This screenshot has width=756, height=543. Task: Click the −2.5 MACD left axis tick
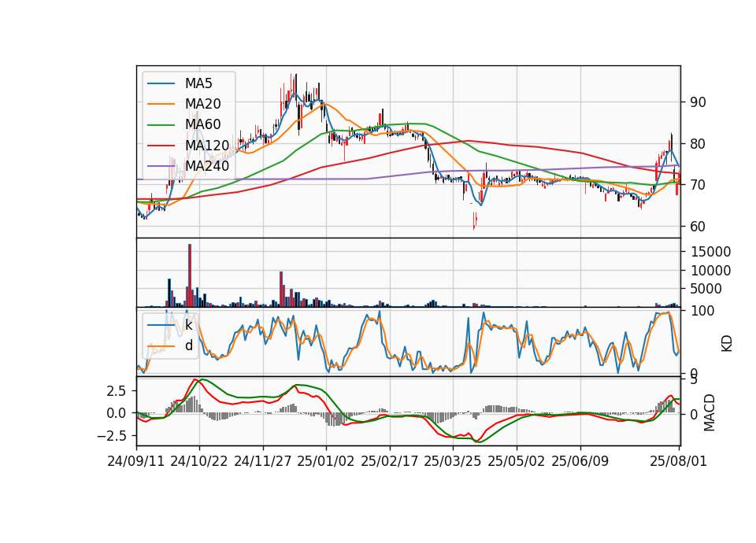point(111,435)
